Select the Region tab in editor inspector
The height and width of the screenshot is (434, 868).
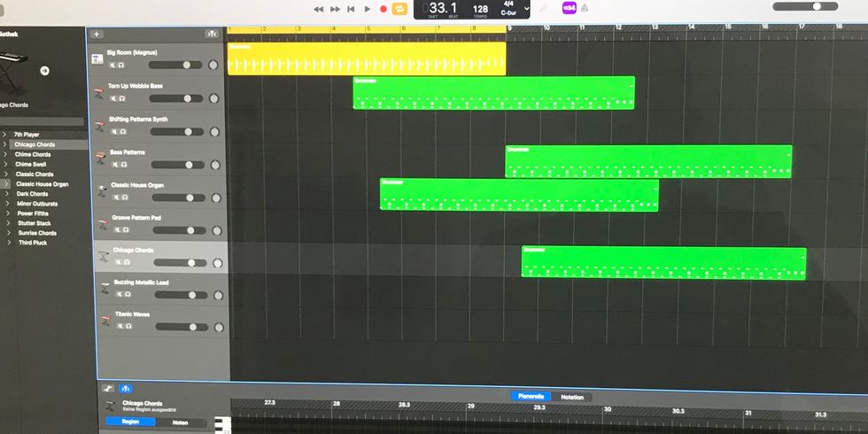(131, 422)
